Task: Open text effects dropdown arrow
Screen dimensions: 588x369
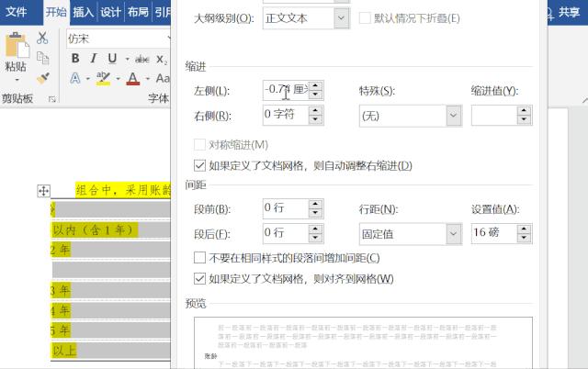Action: click(x=88, y=79)
